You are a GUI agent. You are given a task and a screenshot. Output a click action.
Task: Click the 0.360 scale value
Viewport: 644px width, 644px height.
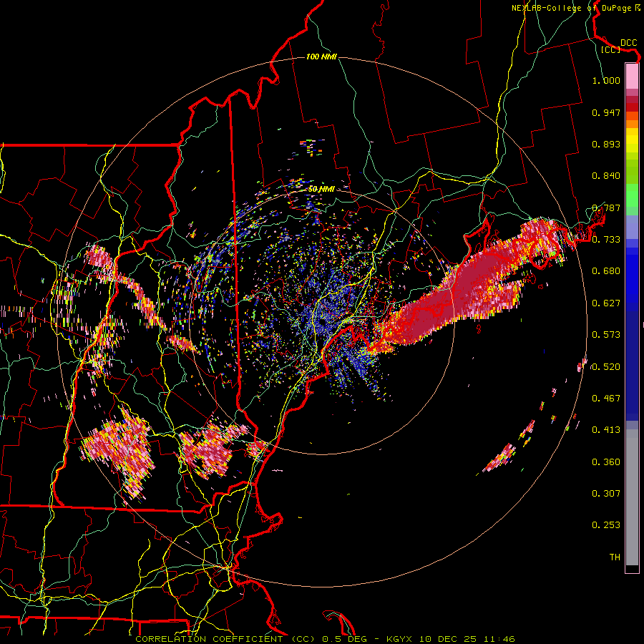pos(606,462)
